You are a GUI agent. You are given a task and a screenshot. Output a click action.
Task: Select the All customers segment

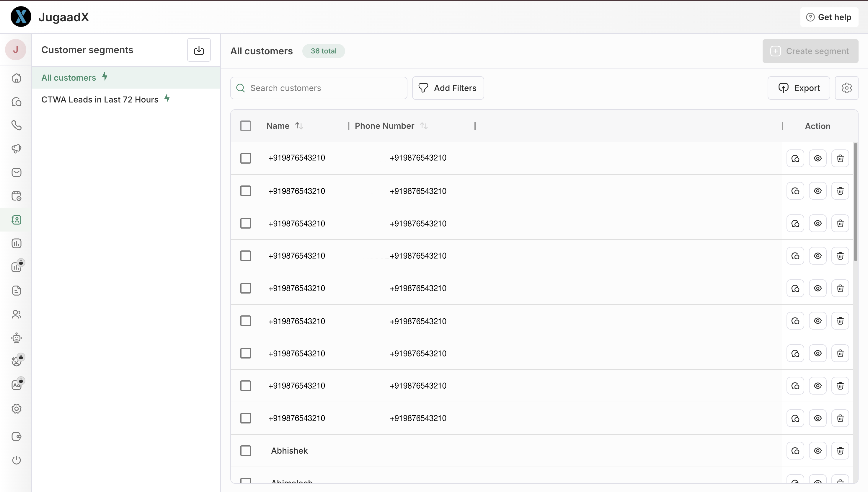(68, 77)
